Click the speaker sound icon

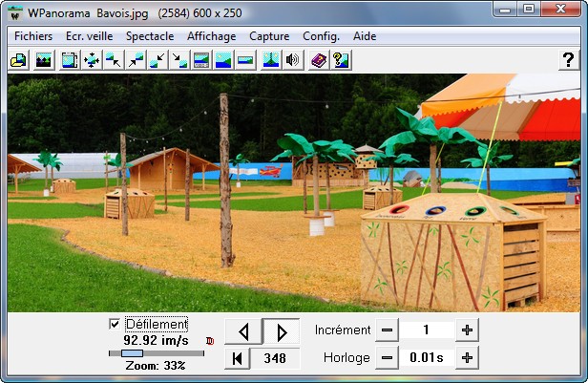293,60
